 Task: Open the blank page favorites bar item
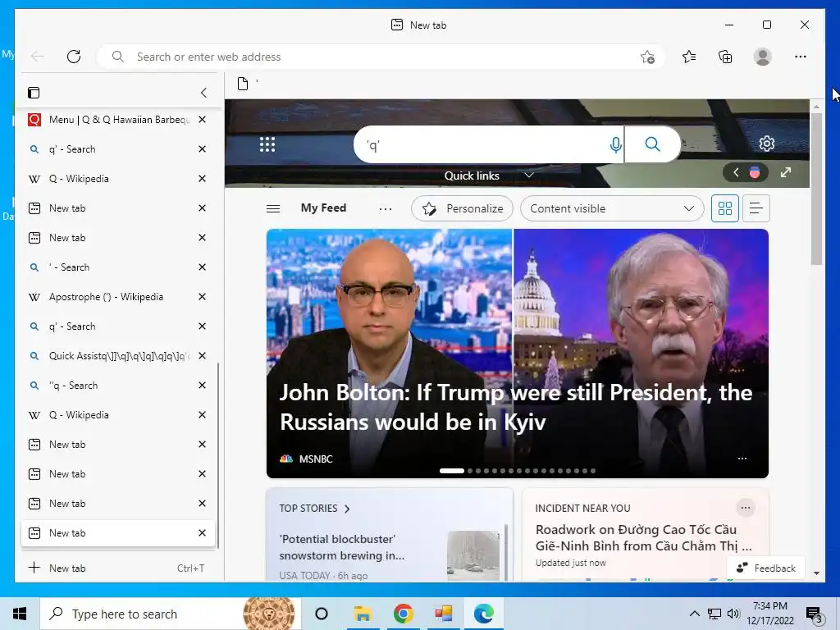[248, 84]
